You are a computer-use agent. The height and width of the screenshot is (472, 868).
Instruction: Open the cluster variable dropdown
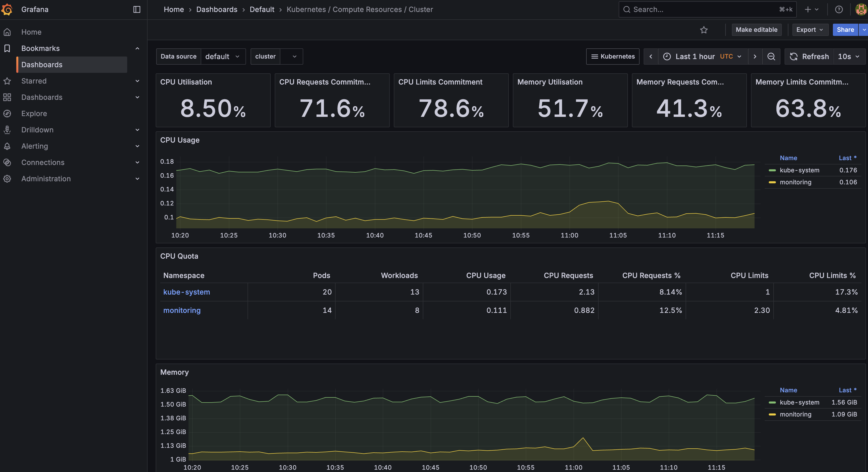click(x=292, y=56)
